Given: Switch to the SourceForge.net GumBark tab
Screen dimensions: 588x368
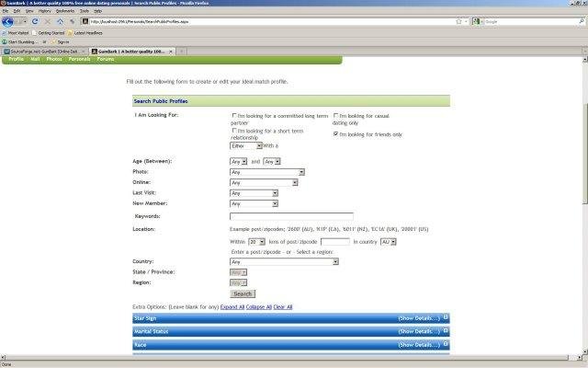Looking at the screenshot, I should click(x=44, y=52).
